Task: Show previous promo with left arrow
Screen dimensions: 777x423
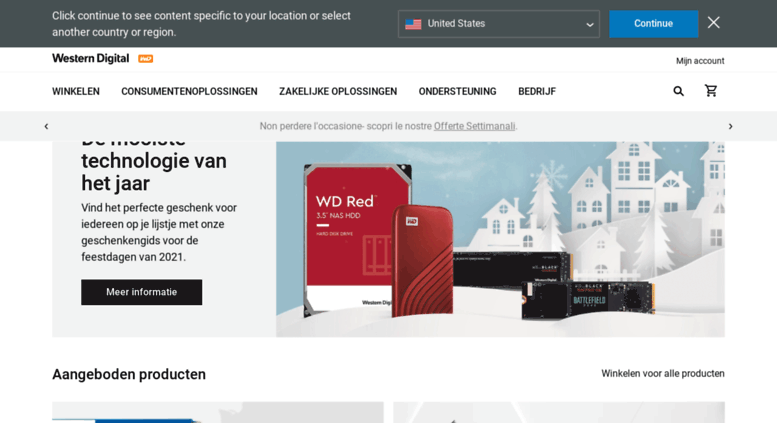Action: pyautogui.click(x=47, y=126)
